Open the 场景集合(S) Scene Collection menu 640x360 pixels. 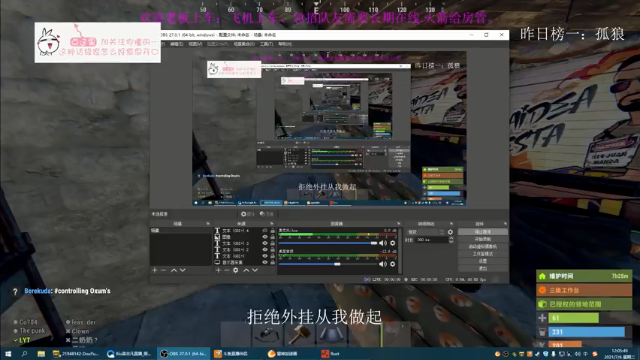pyautogui.click(x=244, y=44)
